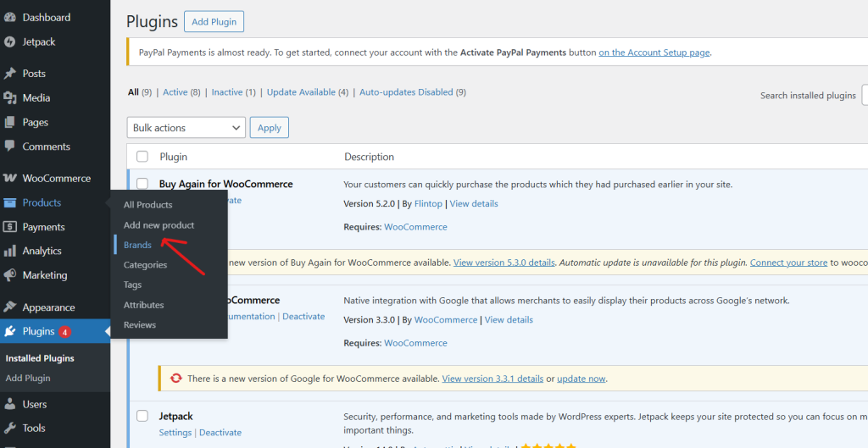Click the red update icon in Google notice
Screen dimensions: 868x448
click(176, 379)
